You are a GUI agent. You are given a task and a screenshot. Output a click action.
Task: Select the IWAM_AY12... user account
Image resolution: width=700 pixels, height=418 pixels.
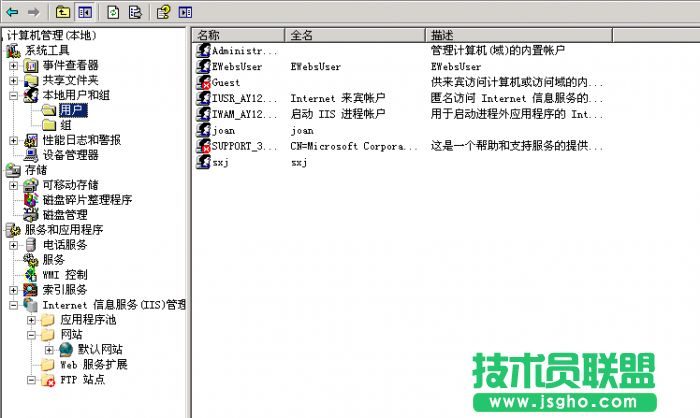[x=244, y=114]
